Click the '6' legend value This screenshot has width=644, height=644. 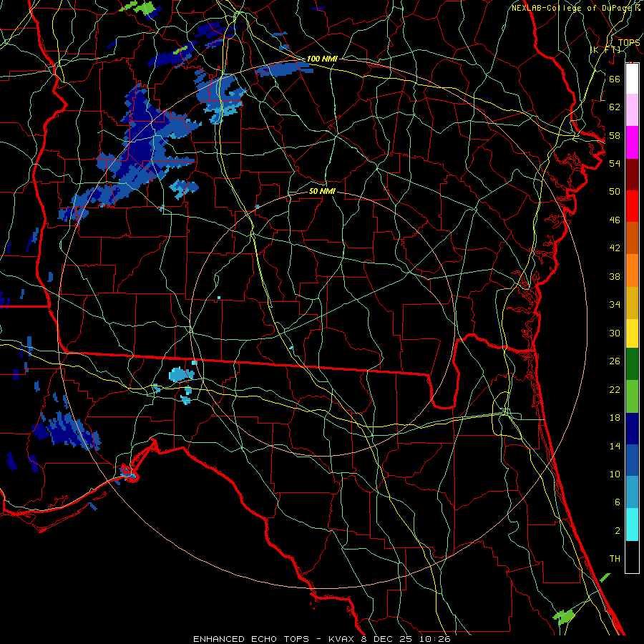coord(618,502)
